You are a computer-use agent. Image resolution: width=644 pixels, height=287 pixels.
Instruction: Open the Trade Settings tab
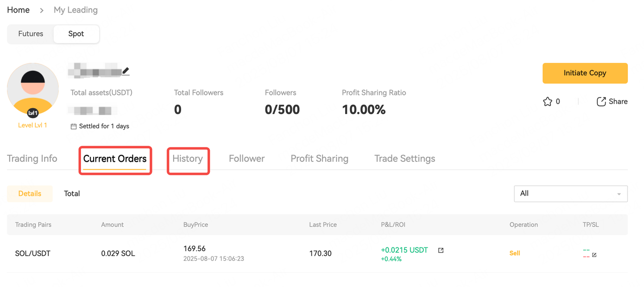point(405,159)
